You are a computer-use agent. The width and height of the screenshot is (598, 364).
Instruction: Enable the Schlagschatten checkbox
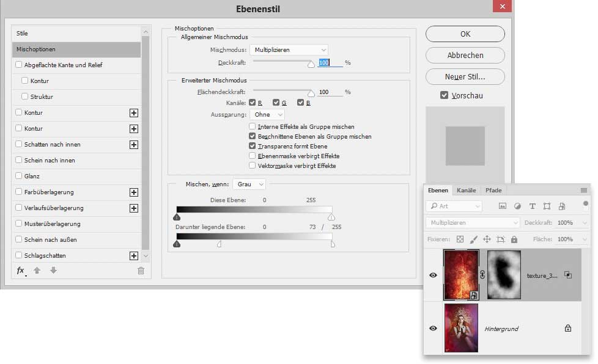(x=19, y=256)
